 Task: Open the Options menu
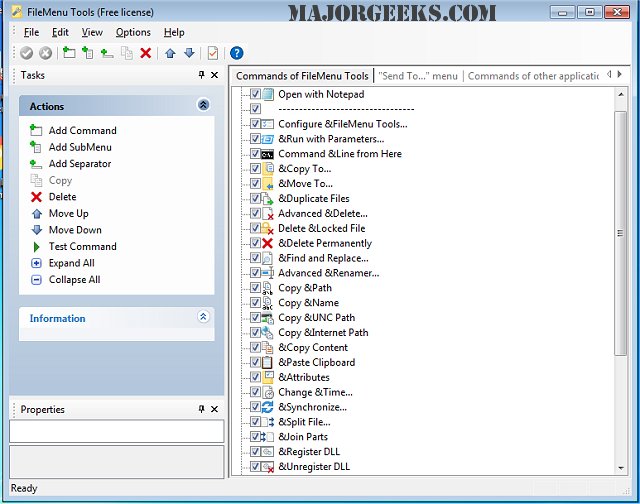click(x=133, y=32)
